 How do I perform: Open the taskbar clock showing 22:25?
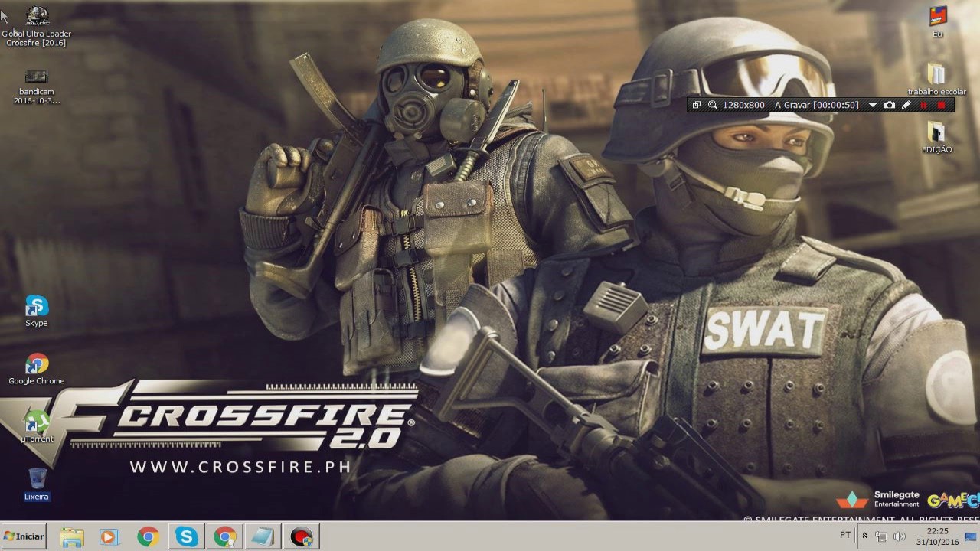pyautogui.click(x=937, y=536)
